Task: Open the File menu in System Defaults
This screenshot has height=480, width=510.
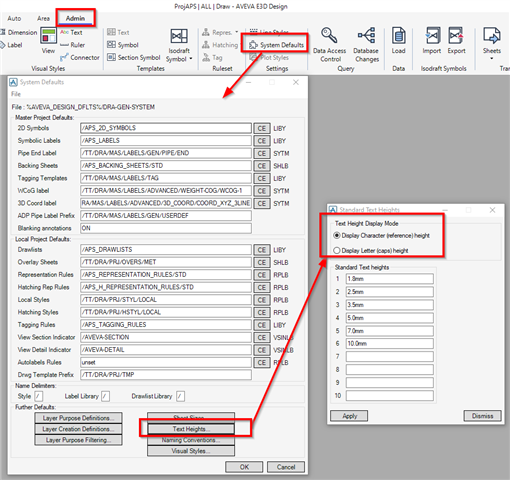Action: click(x=16, y=94)
